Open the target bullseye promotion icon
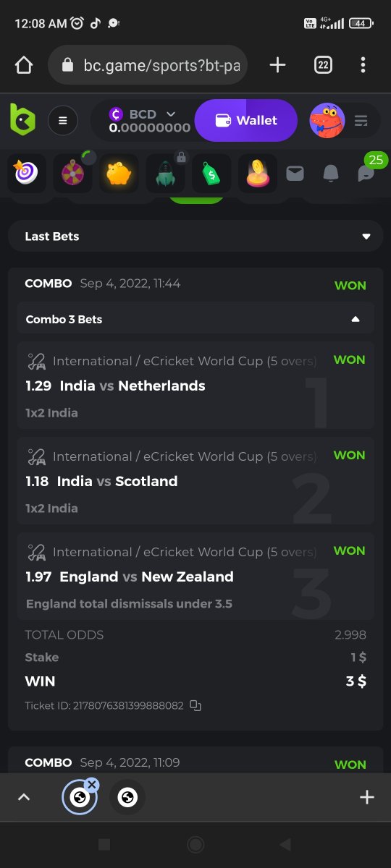This screenshot has height=868, width=391. (27, 173)
